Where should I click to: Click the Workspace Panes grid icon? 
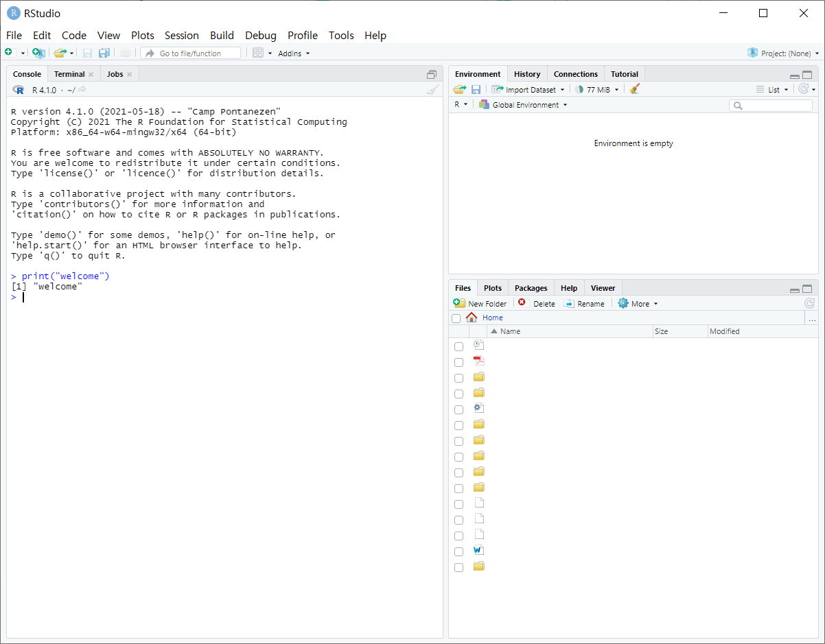(258, 53)
